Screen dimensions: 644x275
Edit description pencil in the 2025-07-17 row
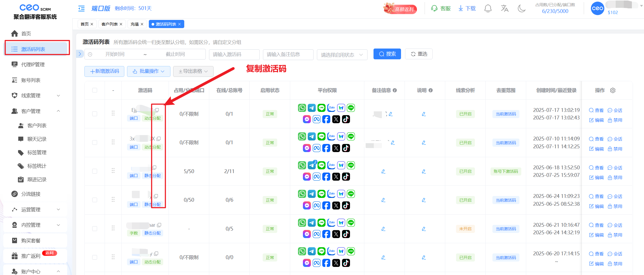pos(424,114)
